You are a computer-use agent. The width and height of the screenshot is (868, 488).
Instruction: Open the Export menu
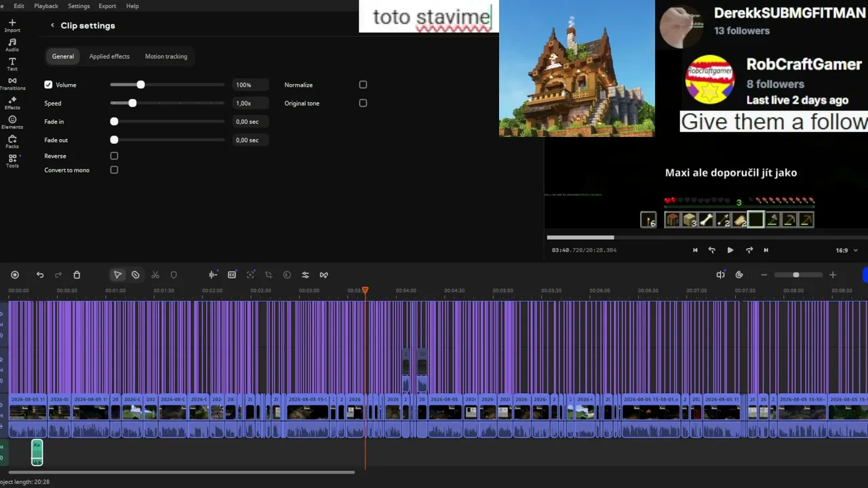click(x=107, y=6)
